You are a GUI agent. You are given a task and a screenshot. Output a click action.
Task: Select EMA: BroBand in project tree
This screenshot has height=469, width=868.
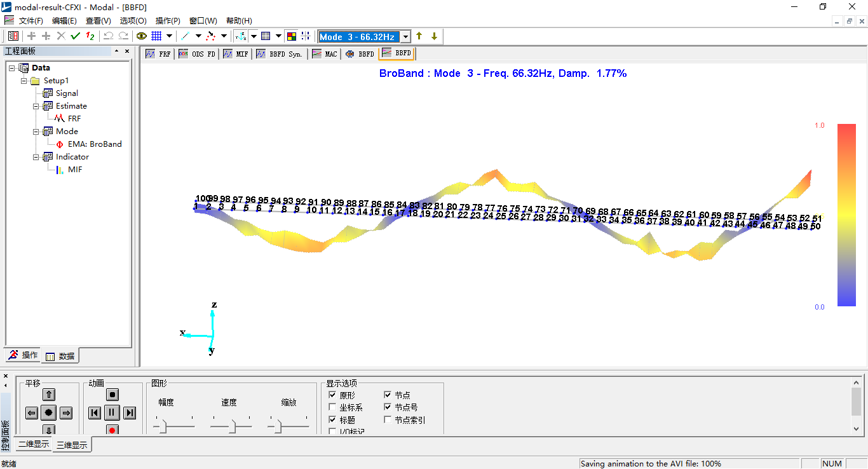(x=94, y=144)
